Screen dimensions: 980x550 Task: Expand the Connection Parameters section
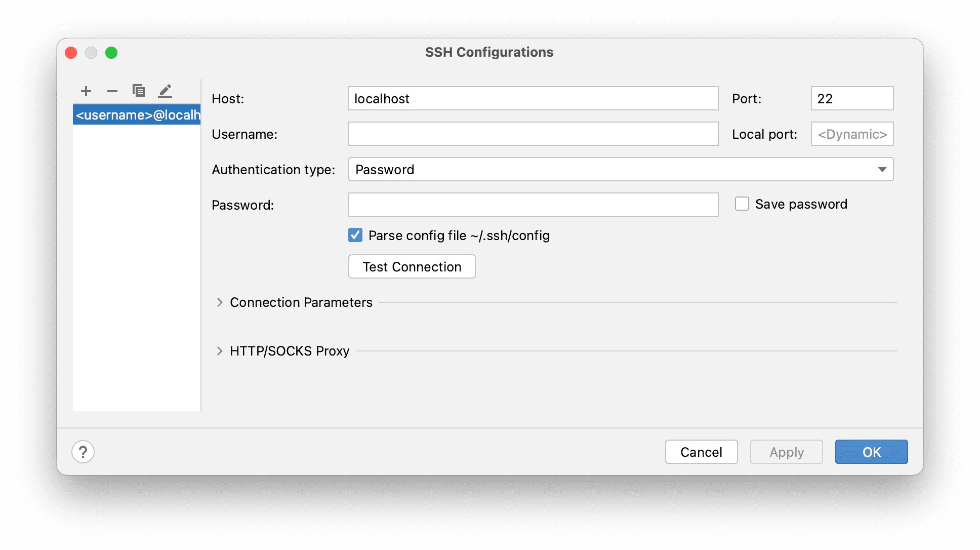tap(220, 302)
